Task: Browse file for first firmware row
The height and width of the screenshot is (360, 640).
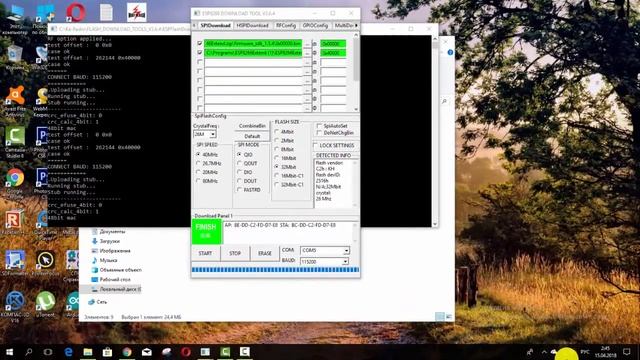Action: tap(307, 43)
